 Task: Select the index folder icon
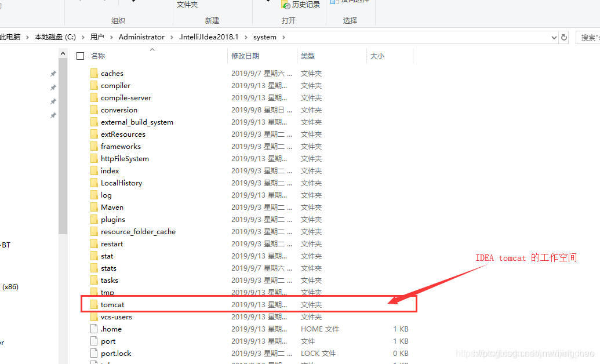pyautogui.click(x=94, y=171)
